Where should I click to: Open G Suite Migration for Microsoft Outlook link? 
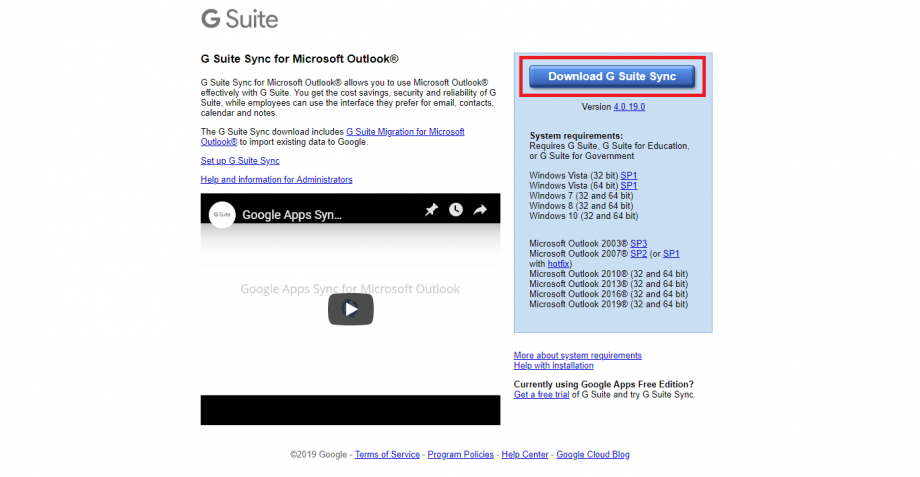(333, 137)
